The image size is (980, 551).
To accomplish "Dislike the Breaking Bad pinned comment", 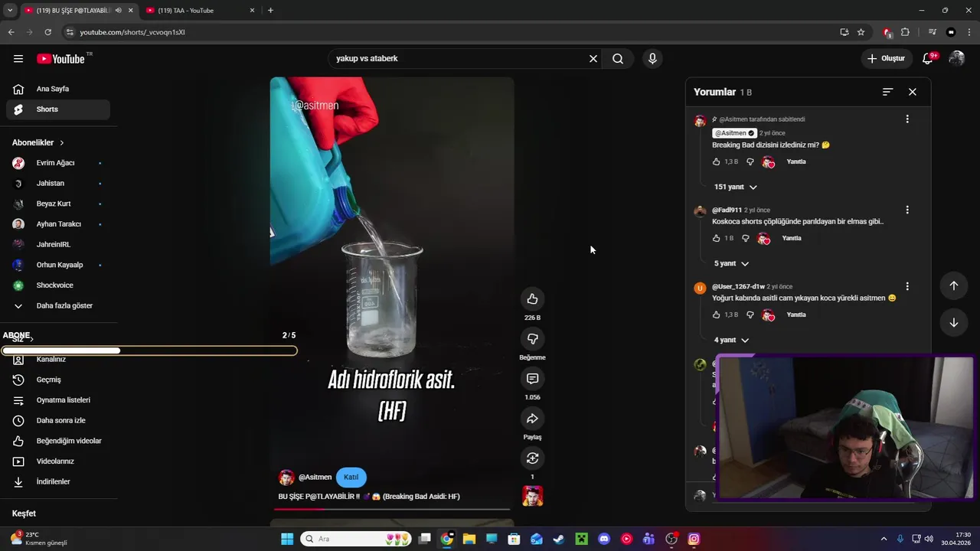I will pos(750,161).
